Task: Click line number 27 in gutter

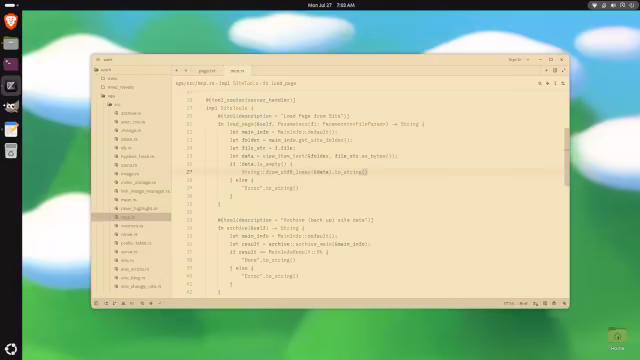Action: click(x=189, y=172)
